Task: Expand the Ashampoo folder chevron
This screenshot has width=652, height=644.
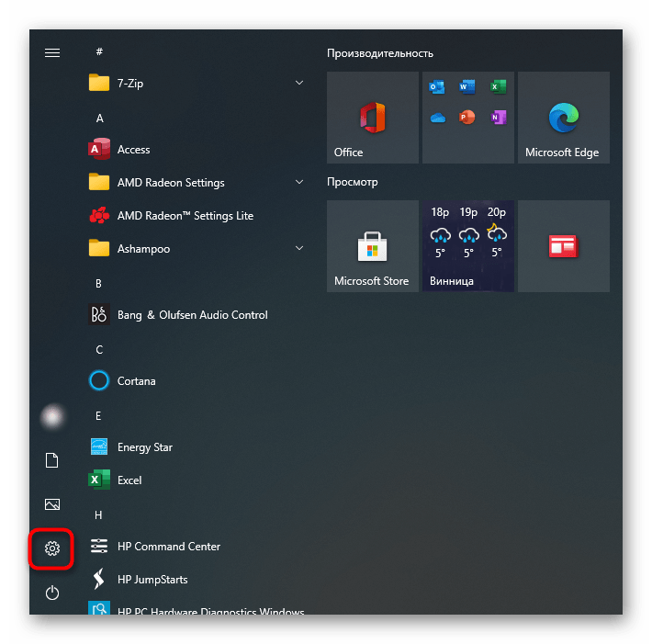Action: (x=299, y=248)
